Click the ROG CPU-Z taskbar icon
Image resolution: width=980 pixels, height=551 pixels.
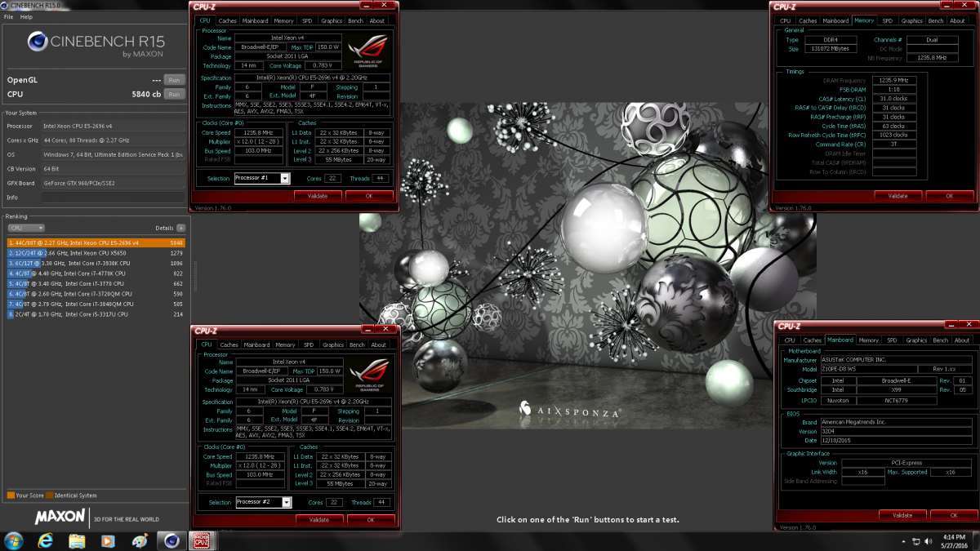click(200, 541)
